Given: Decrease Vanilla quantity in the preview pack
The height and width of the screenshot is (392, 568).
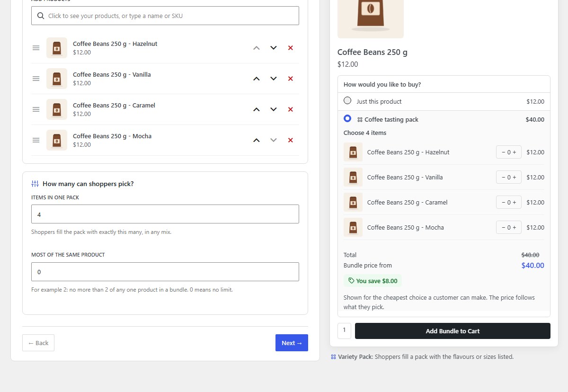Looking at the screenshot, I should tap(503, 178).
